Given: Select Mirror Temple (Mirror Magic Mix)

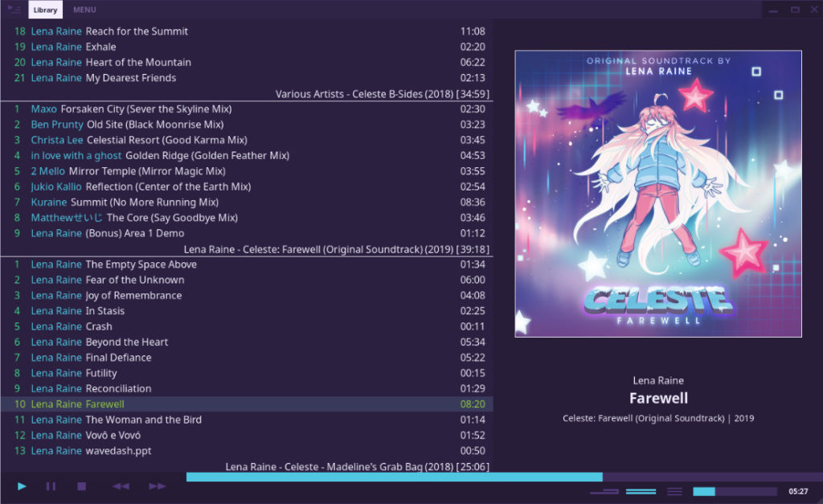Looking at the screenshot, I should pos(247,171).
